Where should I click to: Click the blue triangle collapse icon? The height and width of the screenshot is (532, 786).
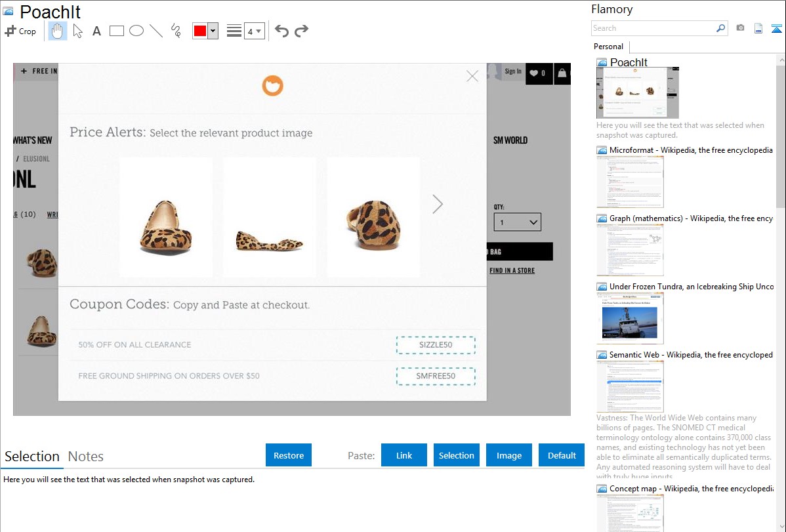click(x=776, y=28)
